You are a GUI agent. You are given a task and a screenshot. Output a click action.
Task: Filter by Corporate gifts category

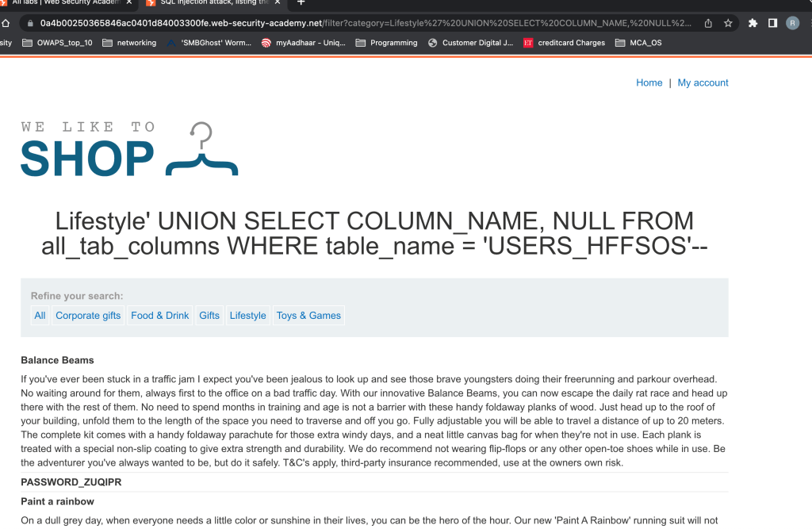pos(88,316)
